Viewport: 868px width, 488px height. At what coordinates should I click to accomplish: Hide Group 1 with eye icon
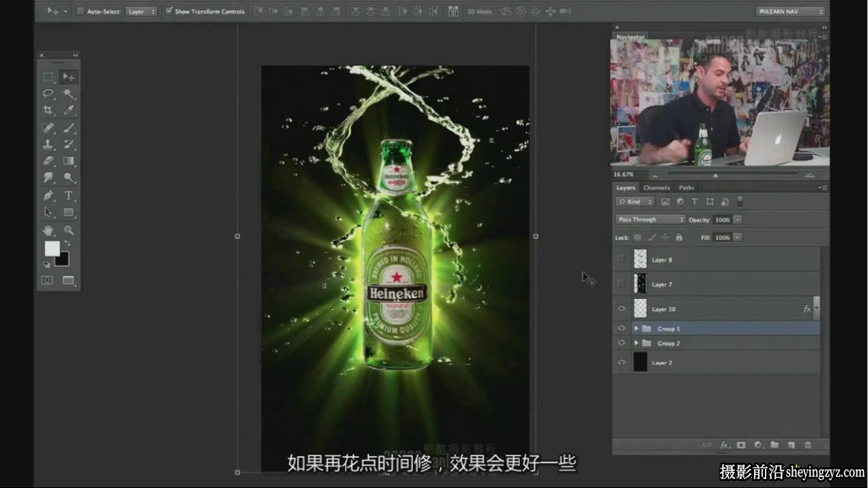(621, 329)
